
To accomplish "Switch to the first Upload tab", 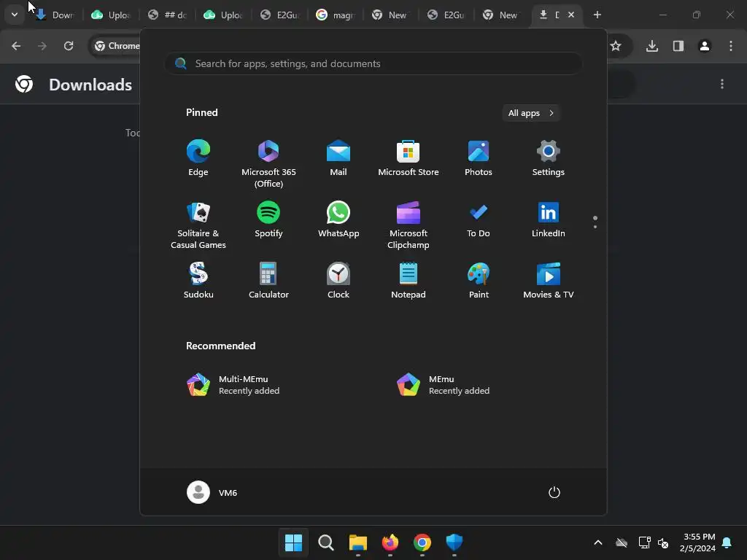I will pyautogui.click(x=111, y=15).
